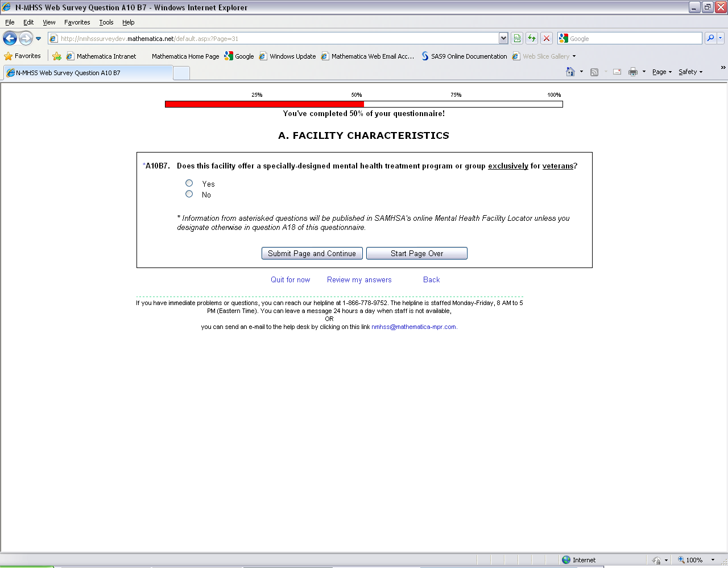Image resolution: width=728 pixels, height=568 pixels.
Task: Go back using the browser Back arrow
Action: click(10, 38)
